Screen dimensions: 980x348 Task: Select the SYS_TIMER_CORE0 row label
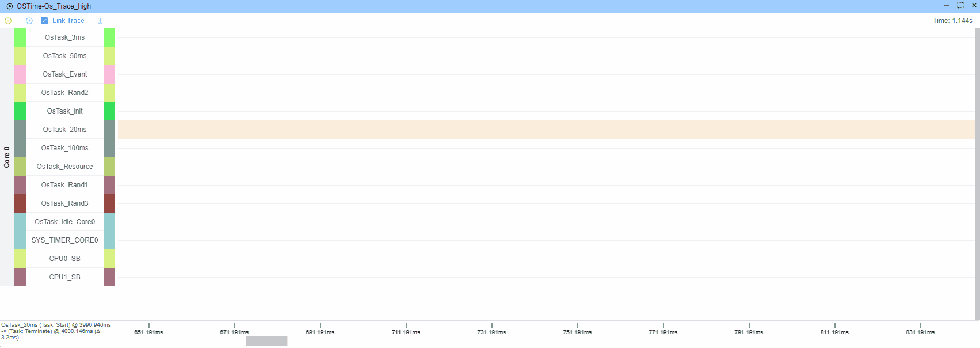pyautogui.click(x=64, y=240)
